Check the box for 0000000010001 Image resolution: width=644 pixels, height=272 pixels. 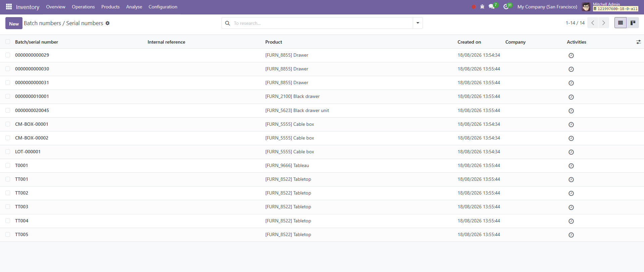8,96
